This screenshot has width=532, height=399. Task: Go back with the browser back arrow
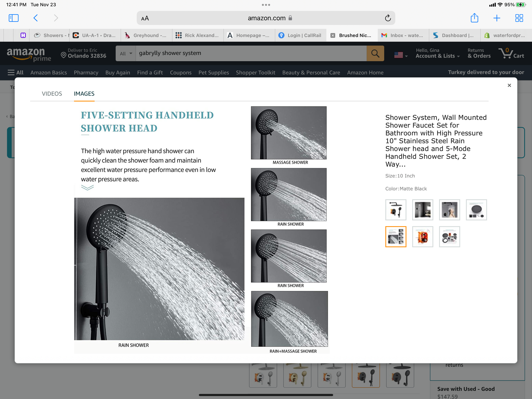[x=36, y=18]
